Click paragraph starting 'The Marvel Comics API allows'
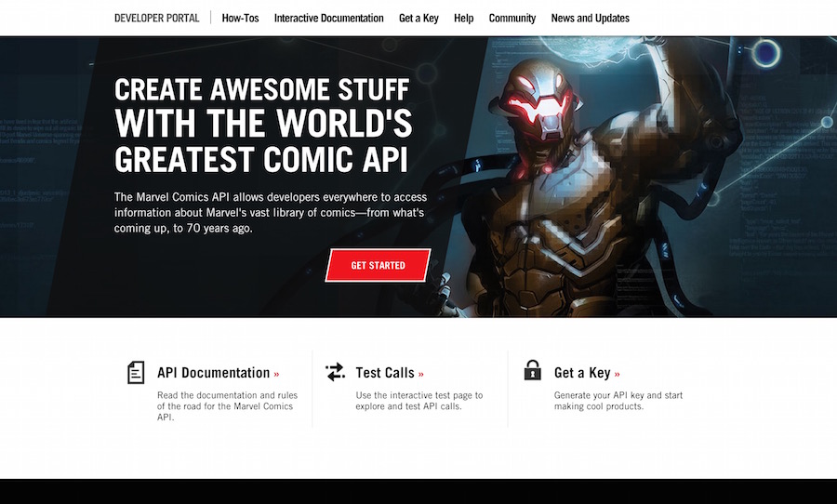This screenshot has width=837, height=504. click(x=271, y=213)
